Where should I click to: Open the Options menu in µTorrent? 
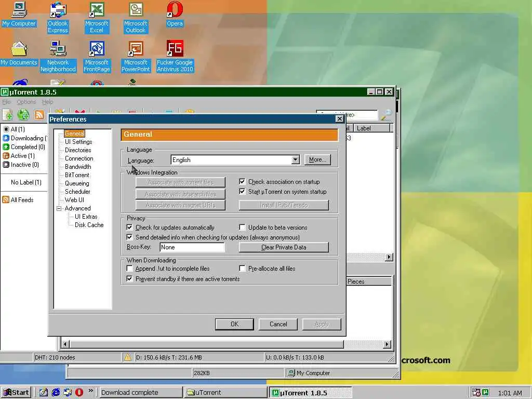pos(26,102)
